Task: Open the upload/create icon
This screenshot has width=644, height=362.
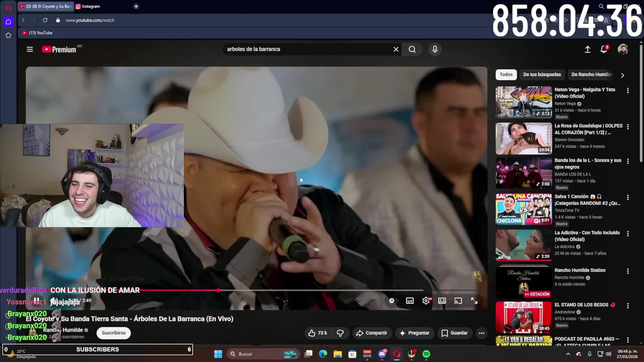Action: pos(587,49)
